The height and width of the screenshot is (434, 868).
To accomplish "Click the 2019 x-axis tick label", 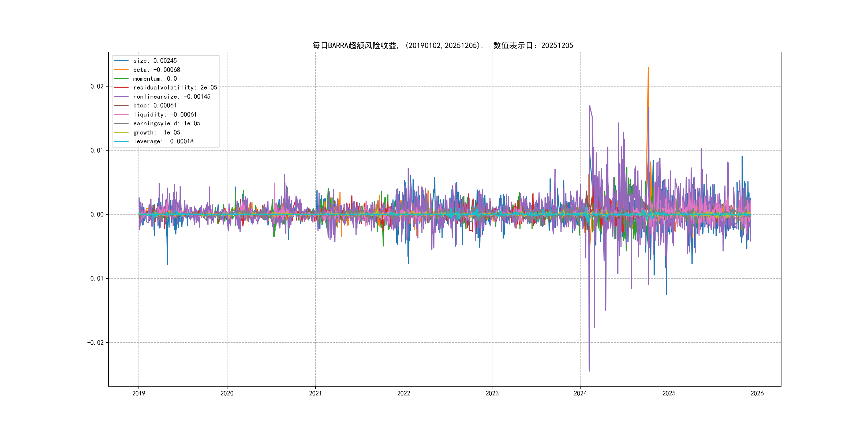I will pos(139,393).
